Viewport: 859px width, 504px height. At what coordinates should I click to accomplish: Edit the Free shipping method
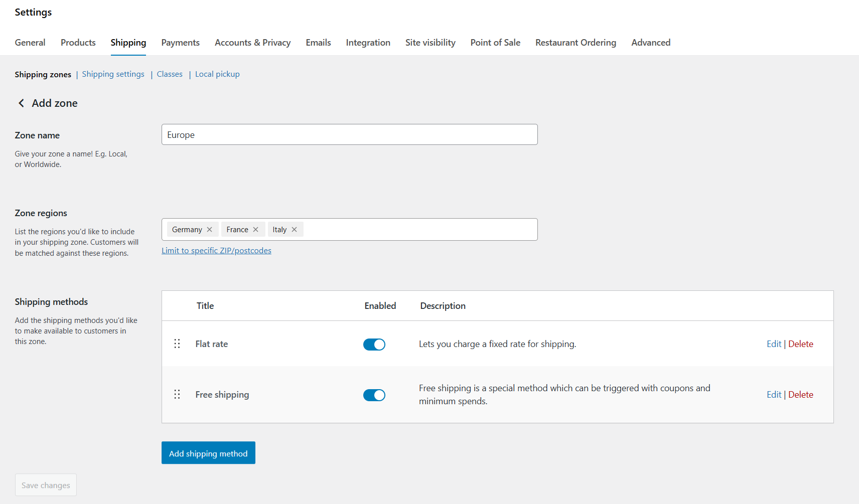point(774,395)
